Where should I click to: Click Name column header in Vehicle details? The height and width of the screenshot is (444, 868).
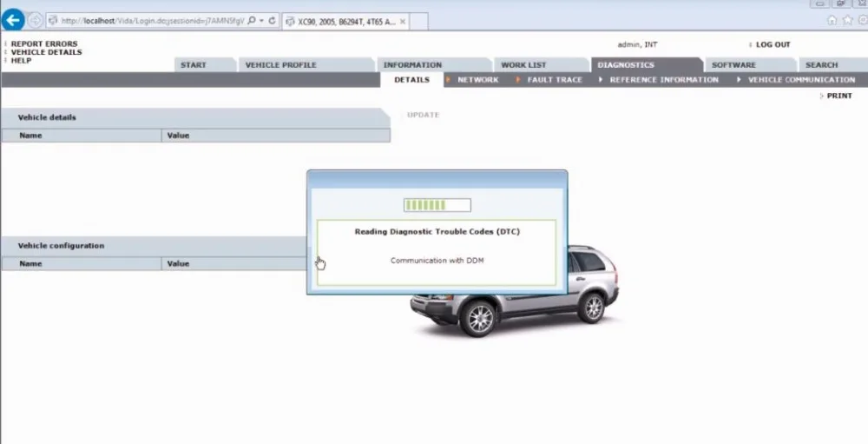pos(82,136)
